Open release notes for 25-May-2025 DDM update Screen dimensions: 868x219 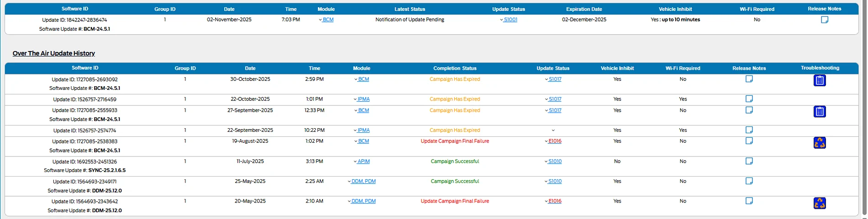[x=749, y=181]
